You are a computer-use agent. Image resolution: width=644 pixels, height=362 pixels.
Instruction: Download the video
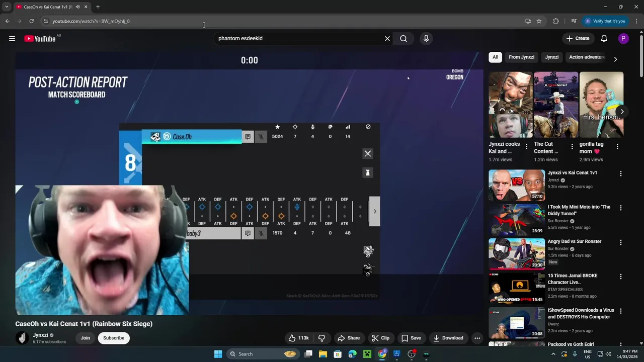coord(448,338)
